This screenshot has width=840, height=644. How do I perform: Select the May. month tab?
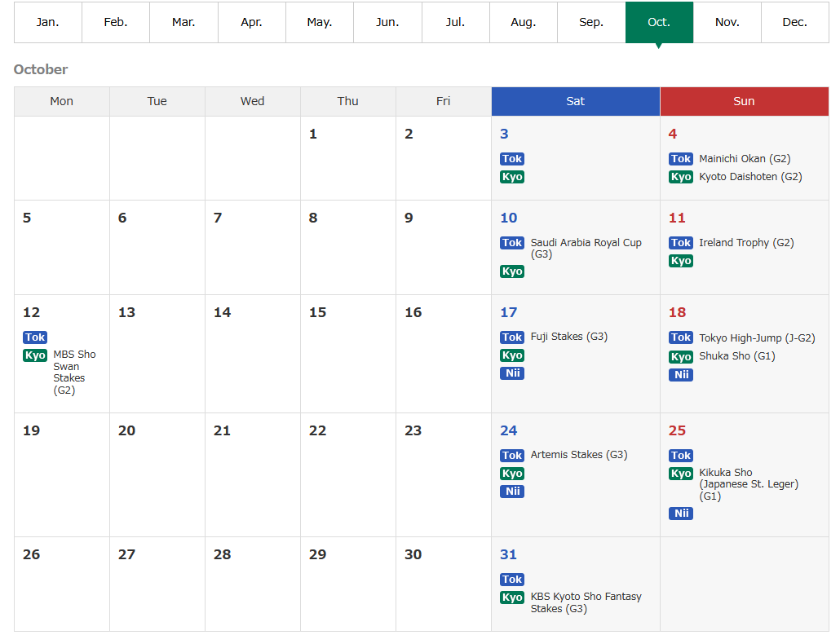tap(320, 22)
